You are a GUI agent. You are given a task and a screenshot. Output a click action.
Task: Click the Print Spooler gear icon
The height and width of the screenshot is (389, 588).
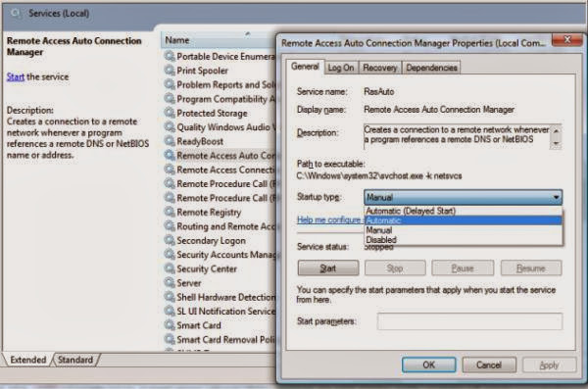point(170,71)
